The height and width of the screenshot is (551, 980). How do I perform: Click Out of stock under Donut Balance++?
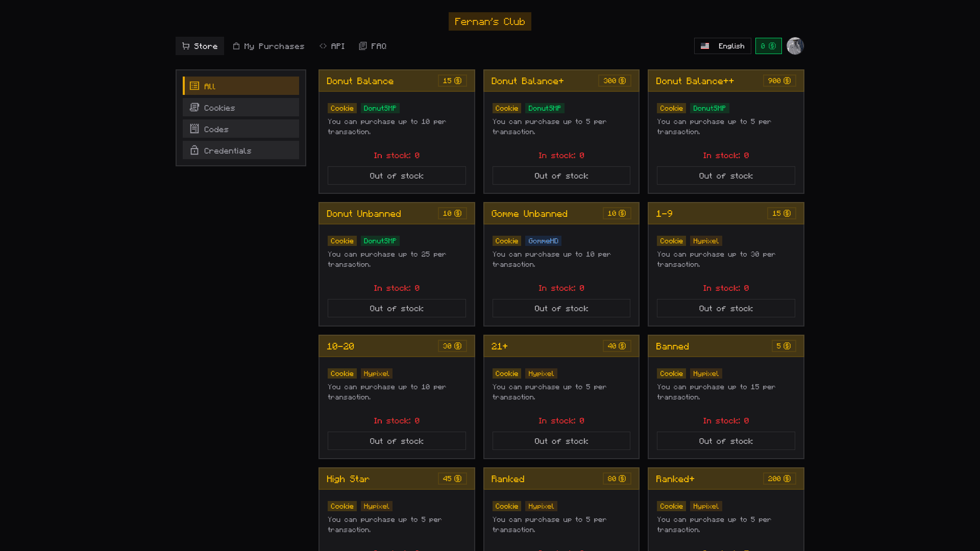pyautogui.click(x=726, y=176)
